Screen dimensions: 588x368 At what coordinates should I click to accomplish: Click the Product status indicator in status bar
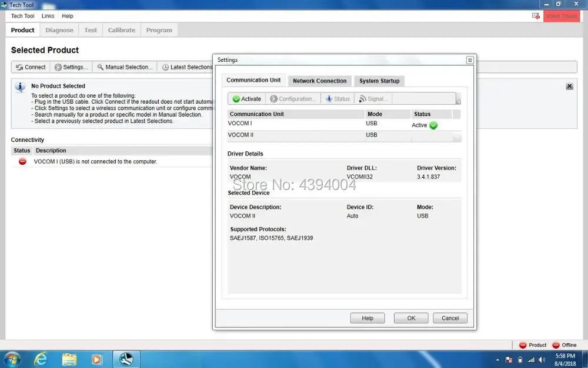click(533, 345)
